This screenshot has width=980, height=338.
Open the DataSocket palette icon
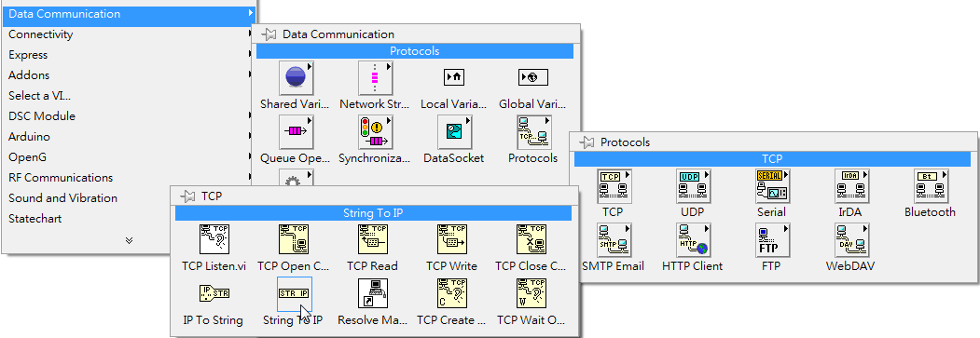point(454,131)
